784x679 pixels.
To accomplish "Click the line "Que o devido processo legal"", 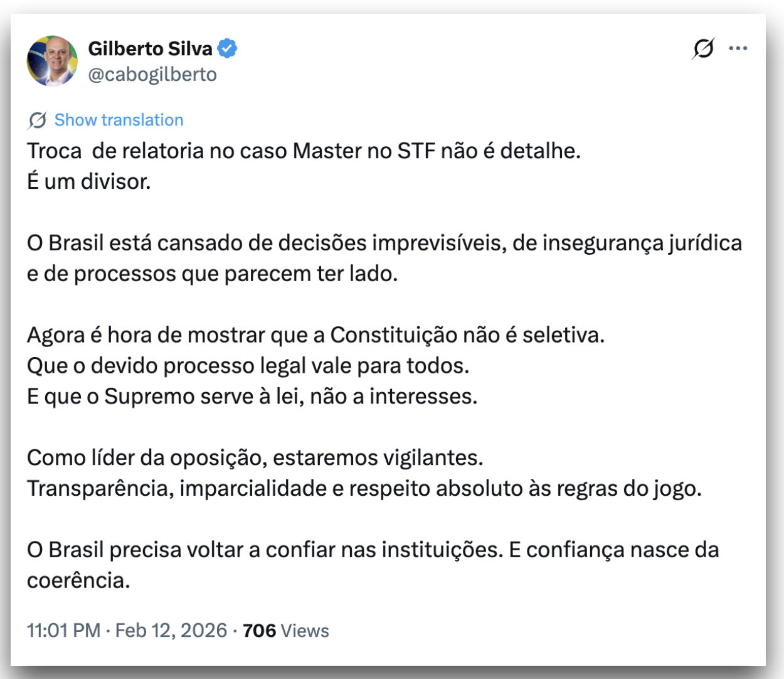I will click(248, 365).
